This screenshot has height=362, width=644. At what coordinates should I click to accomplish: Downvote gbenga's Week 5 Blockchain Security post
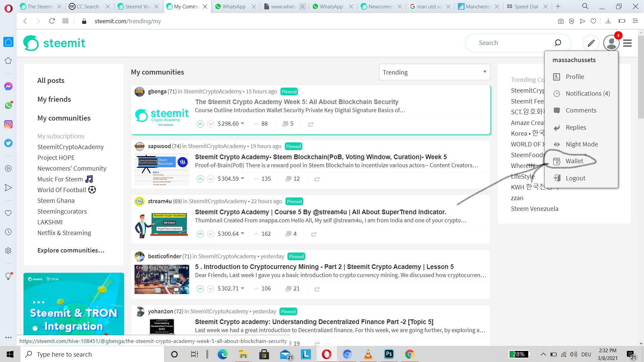pyautogui.click(x=211, y=124)
